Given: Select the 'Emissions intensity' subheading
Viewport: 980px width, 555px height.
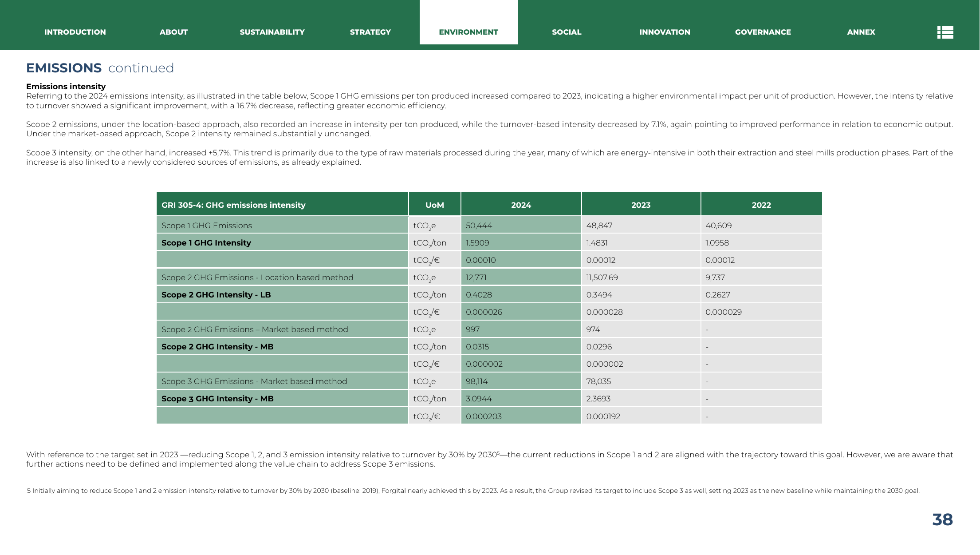Looking at the screenshot, I should tap(66, 87).
